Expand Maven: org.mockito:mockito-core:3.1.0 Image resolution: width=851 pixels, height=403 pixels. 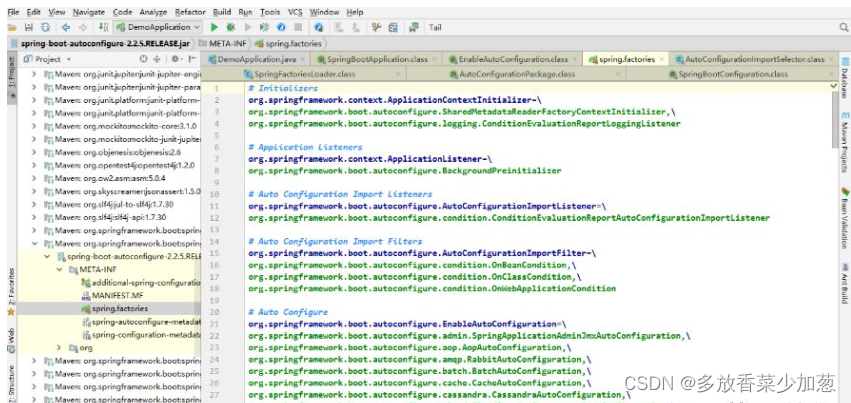click(34, 126)
